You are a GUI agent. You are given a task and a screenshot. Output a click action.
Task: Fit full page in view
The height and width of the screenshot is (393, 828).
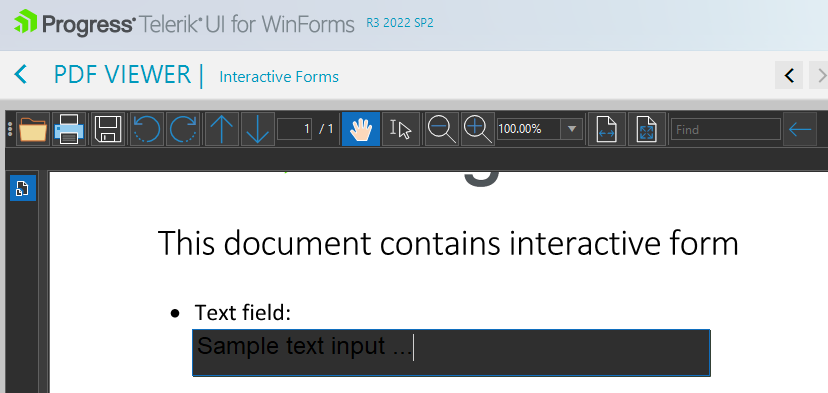pyautogui.click(x=647, y=129)
